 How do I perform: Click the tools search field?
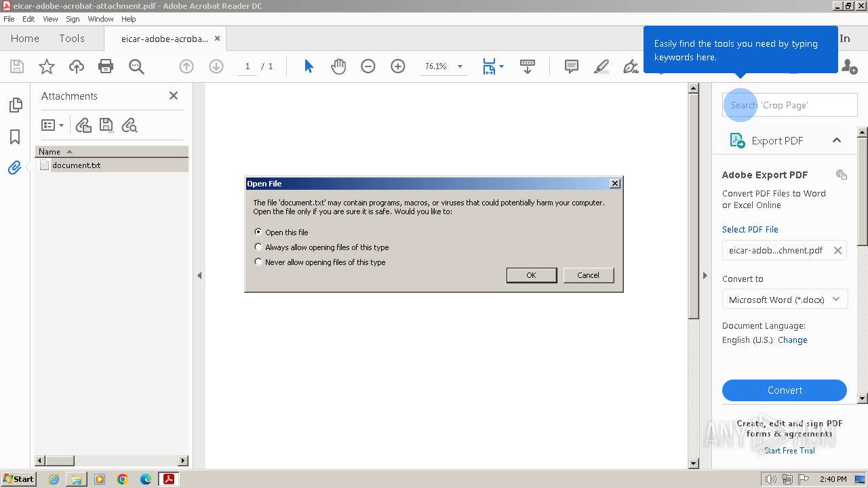tap(790, 105)
